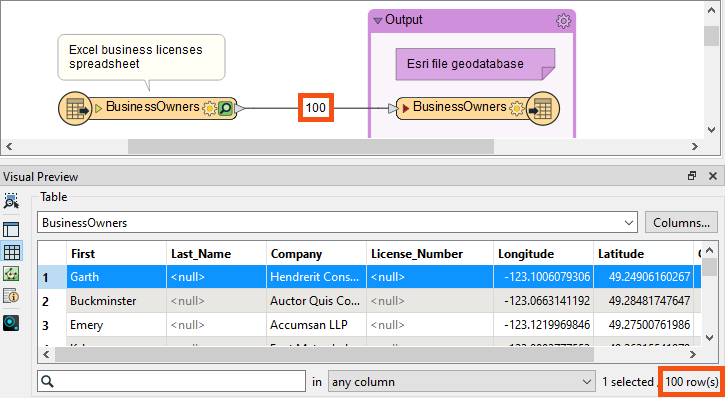Open the BusinessOwners table selector dropdown
This screenshot has height=398, width=725.
[337, 223]
